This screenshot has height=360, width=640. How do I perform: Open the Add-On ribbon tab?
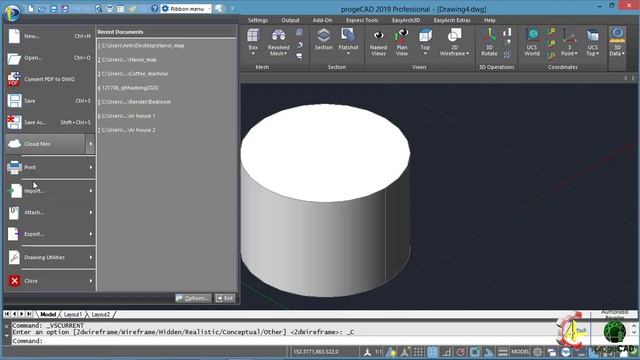click(322, 20)
